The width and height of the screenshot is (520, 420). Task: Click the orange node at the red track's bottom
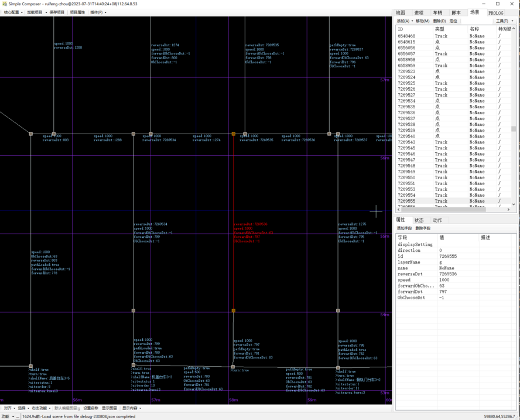click(x=234, y=311)
